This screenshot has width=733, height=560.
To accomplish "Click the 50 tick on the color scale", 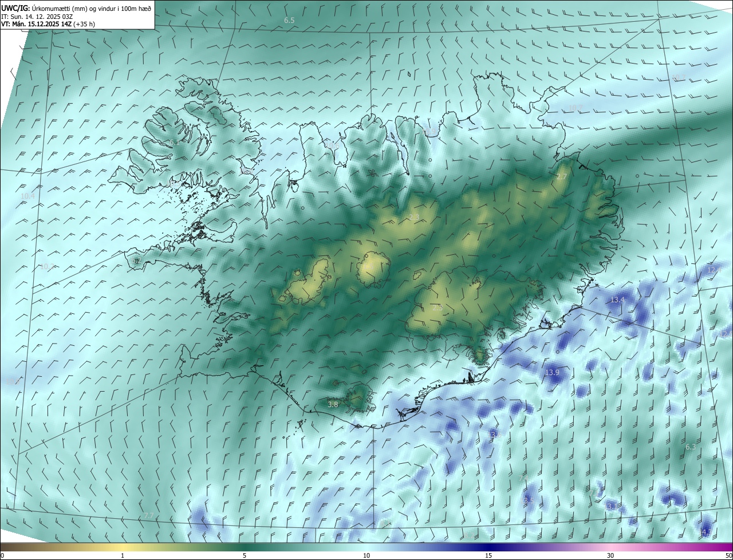I will coord(728,555).
